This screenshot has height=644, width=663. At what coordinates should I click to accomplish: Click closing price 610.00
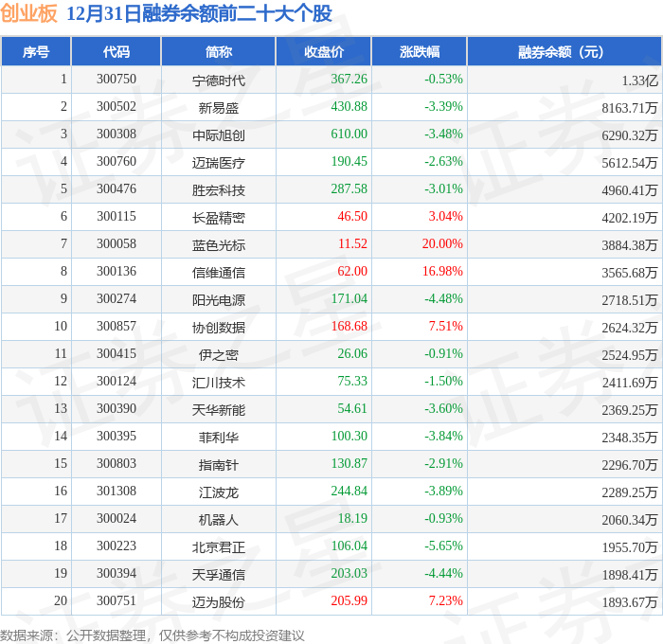pyautogui.click(x=349, y=134)
